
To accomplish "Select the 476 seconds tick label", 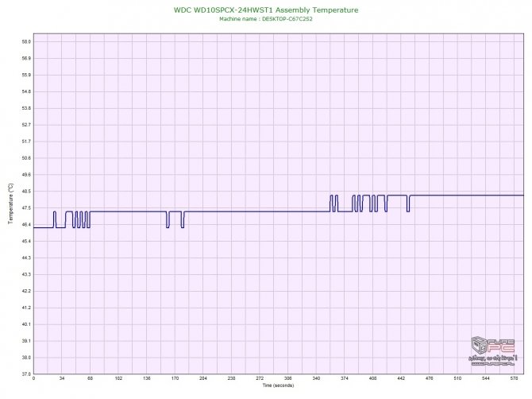I will click(x=430, y=378).
